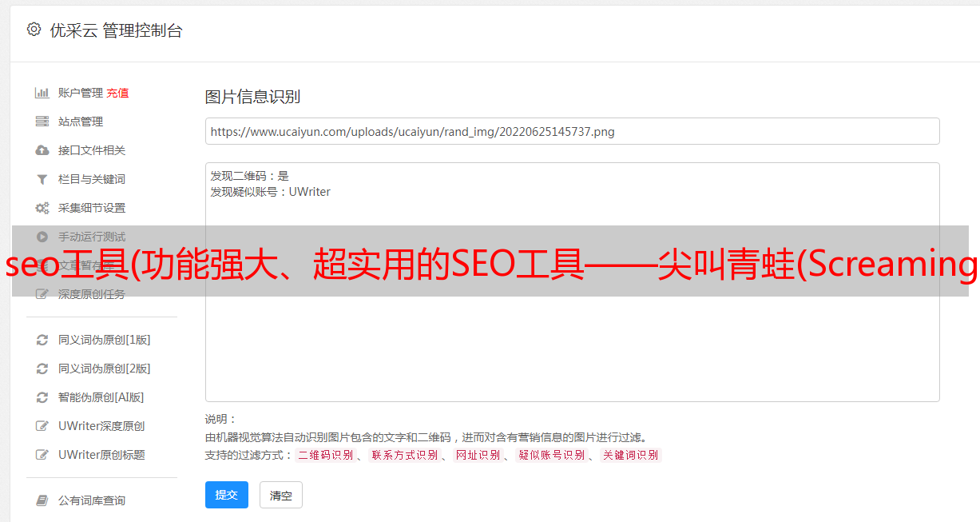The height and width of the screenshot is (522, 980).
Task: Select the refresh icon beside 同义词伪原创[2版]
Action: coord(42,369)
